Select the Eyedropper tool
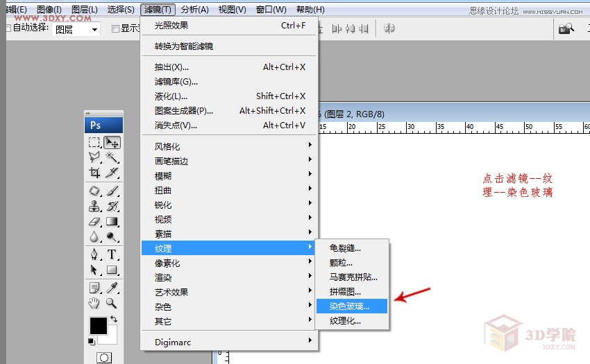Viewport: 590px width, 364px height. coord(112,288)
